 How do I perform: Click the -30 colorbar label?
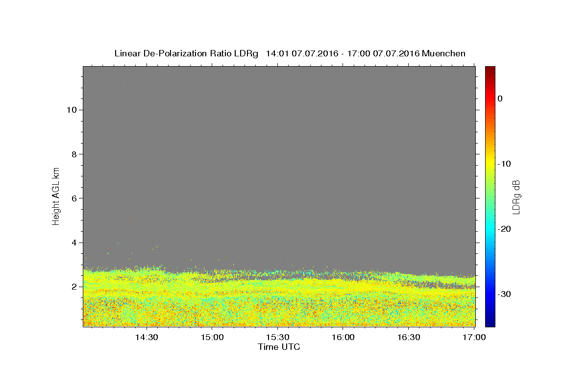[x=505, y=294]
